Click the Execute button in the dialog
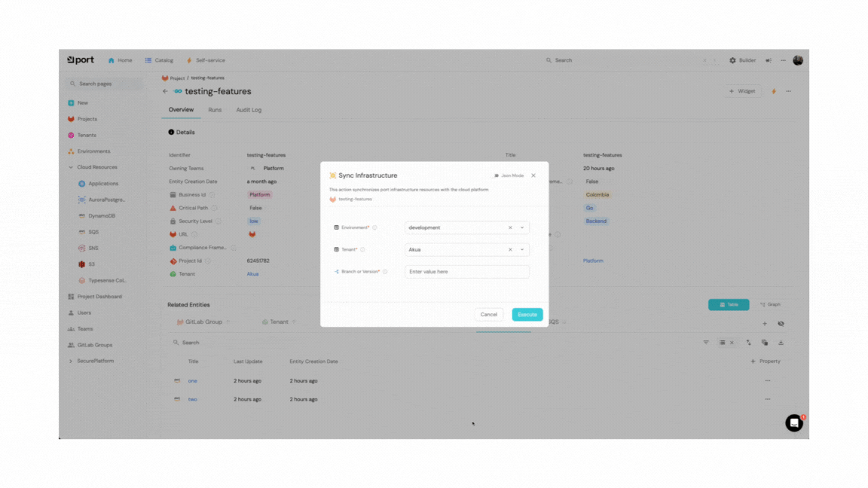This screenshot has width=868, height=488. (x=527, y=314)
